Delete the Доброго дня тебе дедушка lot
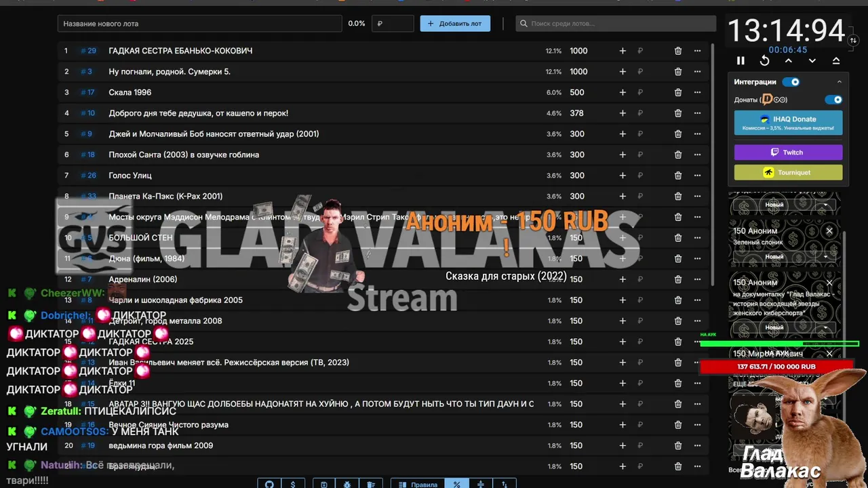 pos(678,113)
